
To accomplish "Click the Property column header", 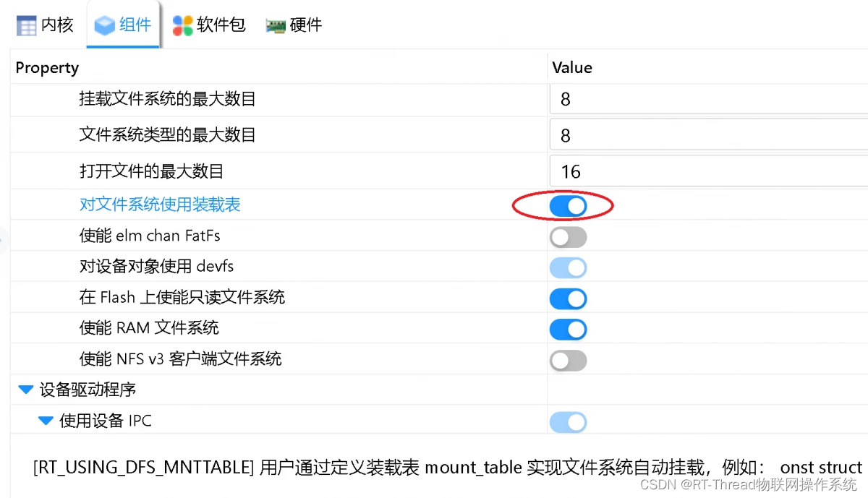I will 47,67.
